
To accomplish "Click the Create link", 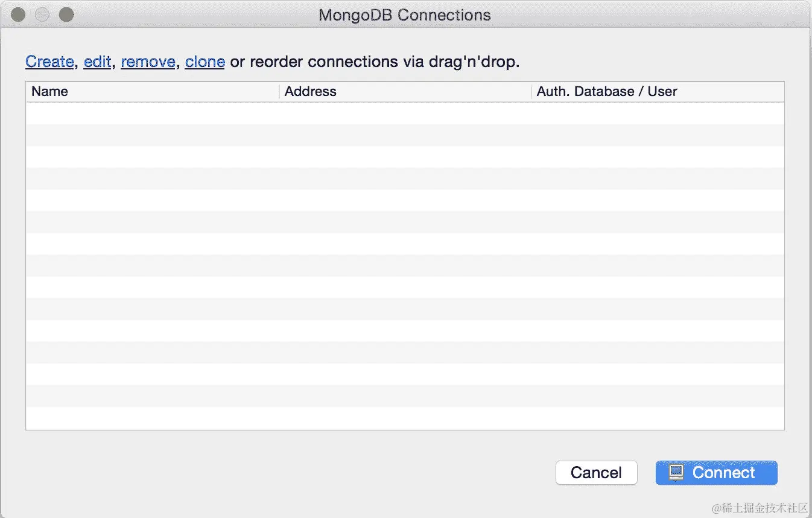I will 49,62.
